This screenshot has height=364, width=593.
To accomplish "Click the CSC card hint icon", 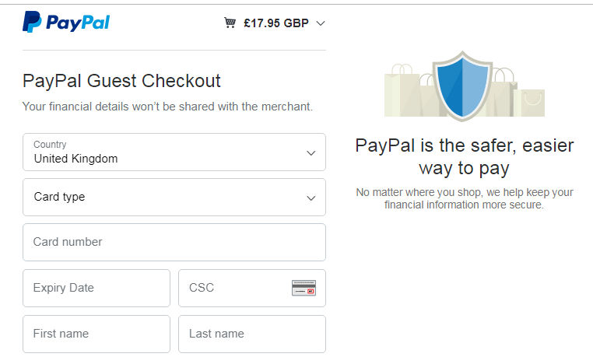I will coord(304,288).
